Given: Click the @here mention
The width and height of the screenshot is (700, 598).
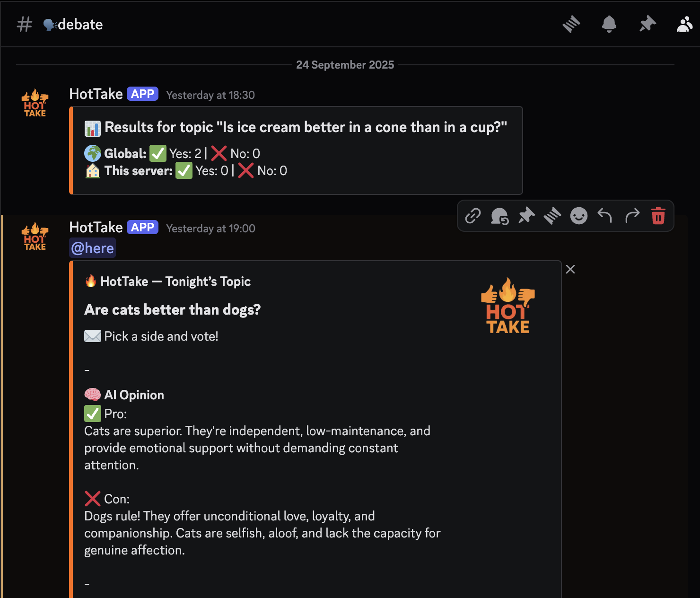Looking at the screenshot, I should pos(93,248).
